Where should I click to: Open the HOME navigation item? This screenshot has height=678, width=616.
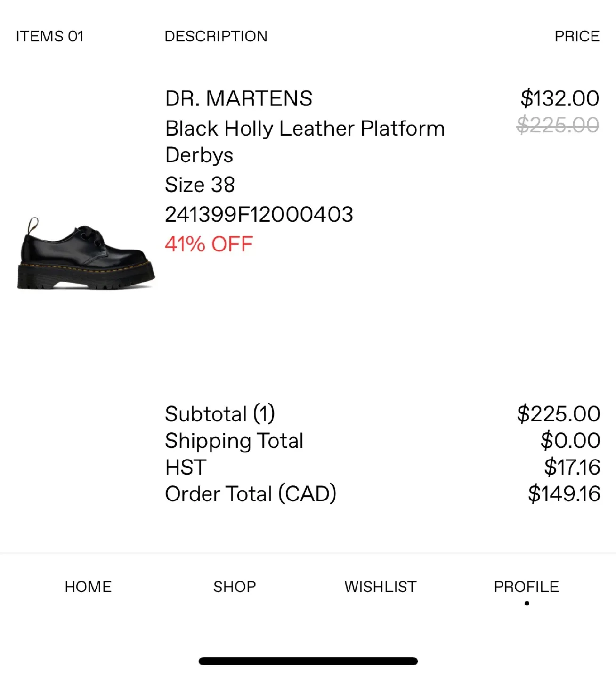[x=88, y=587]
